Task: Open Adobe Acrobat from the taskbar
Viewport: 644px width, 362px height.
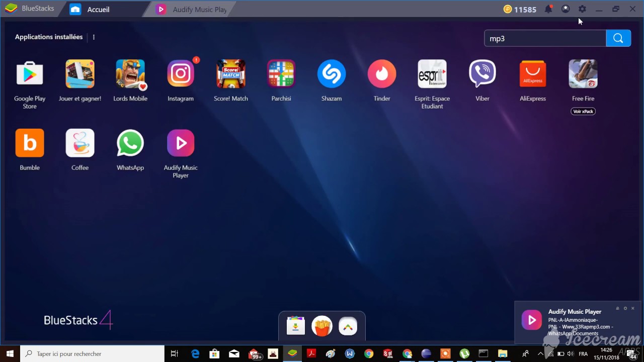Action: tap(311, 353)
